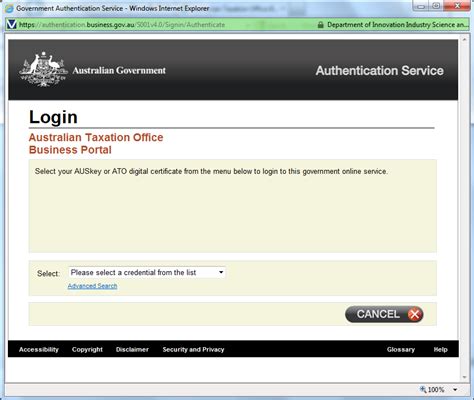Click the Australian Government wordmark text

(x=119, y=71)
